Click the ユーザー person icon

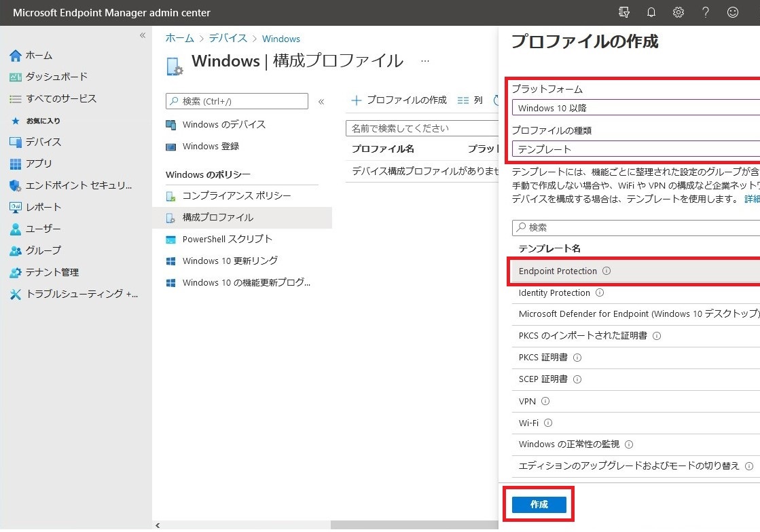click(x=16, y=229)
